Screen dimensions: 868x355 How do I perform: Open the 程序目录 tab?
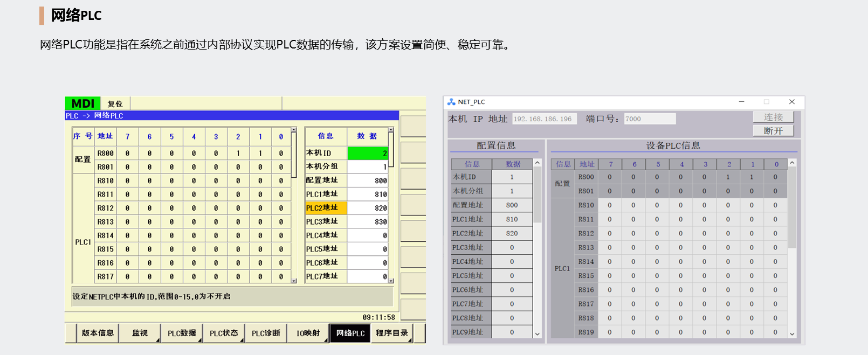392,333
